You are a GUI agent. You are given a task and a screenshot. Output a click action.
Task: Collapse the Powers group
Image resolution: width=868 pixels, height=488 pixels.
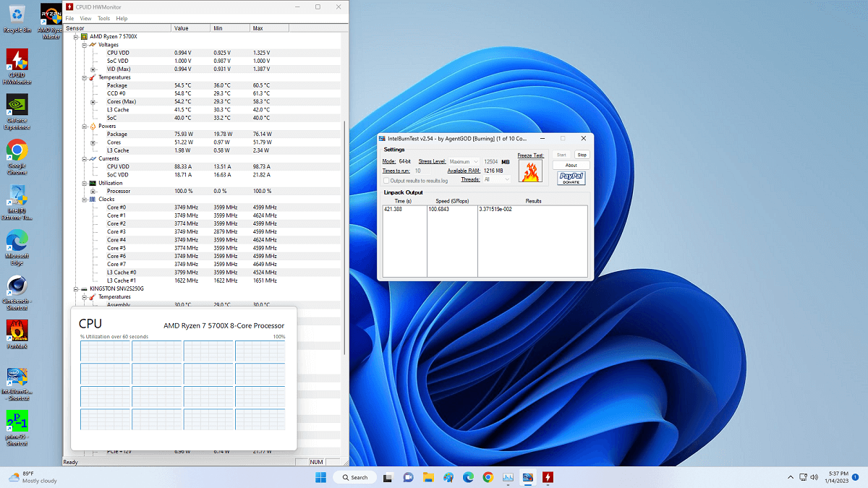pos(84,126)
